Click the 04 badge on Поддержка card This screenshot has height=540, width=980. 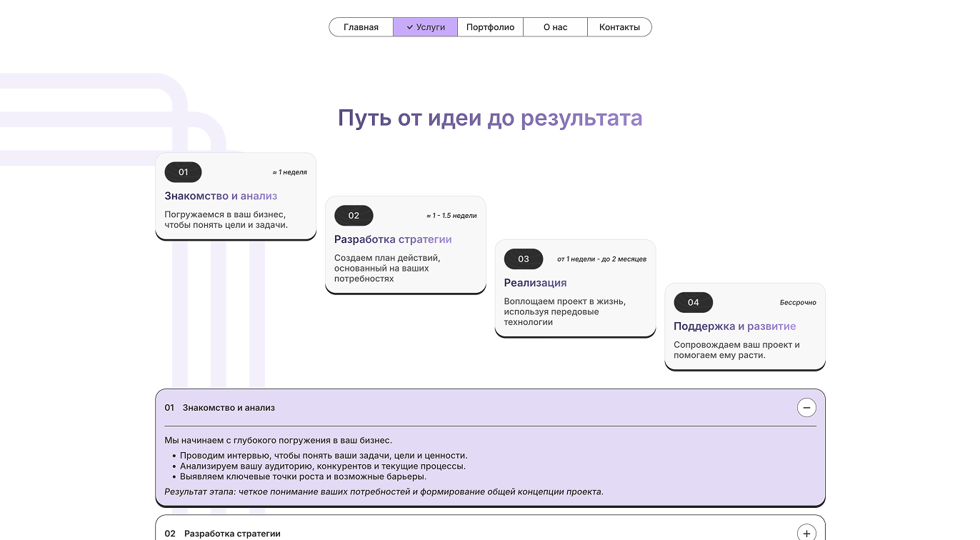[693, 302]
